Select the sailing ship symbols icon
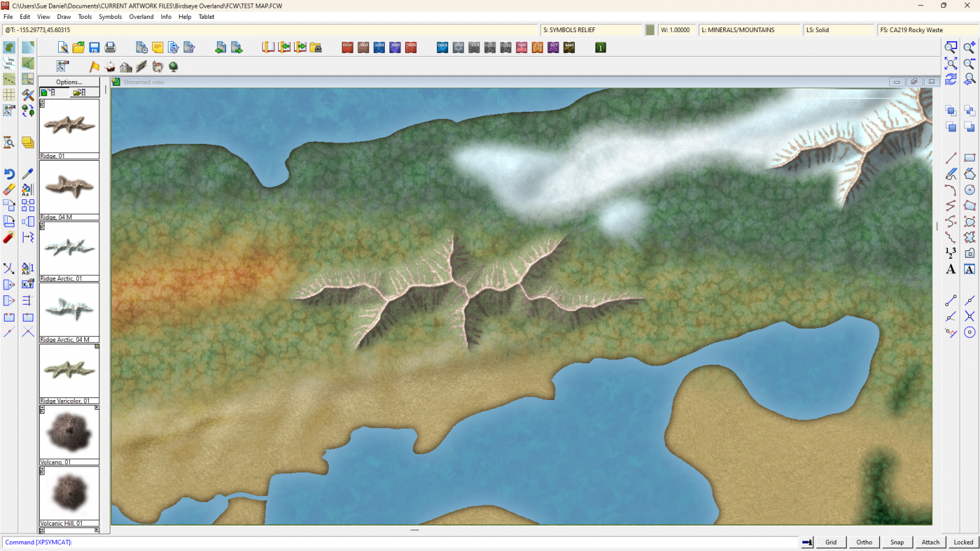The image size is (980, 551). (110, 67)
